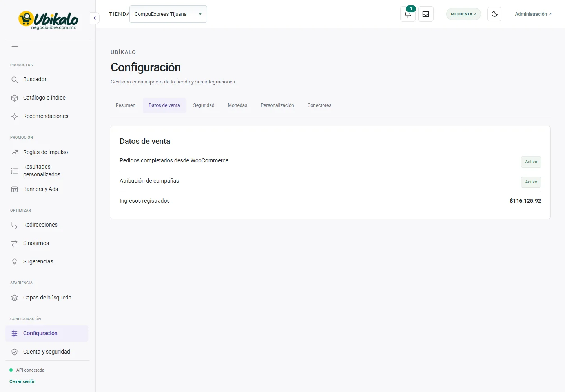Click the Capas de búsqueda layers icon
This screenshot has height=392, width=565.
[x=15, y=298]
